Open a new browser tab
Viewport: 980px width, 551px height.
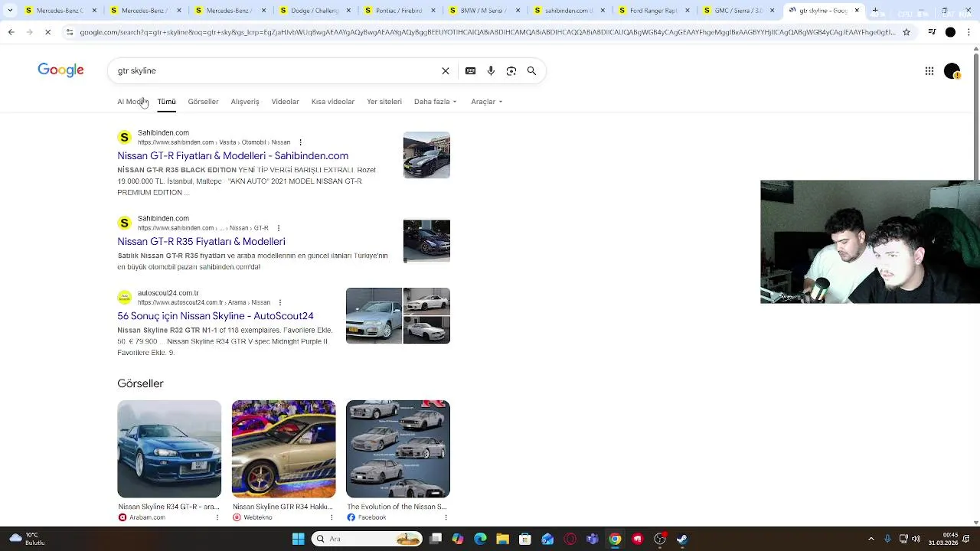875,11
